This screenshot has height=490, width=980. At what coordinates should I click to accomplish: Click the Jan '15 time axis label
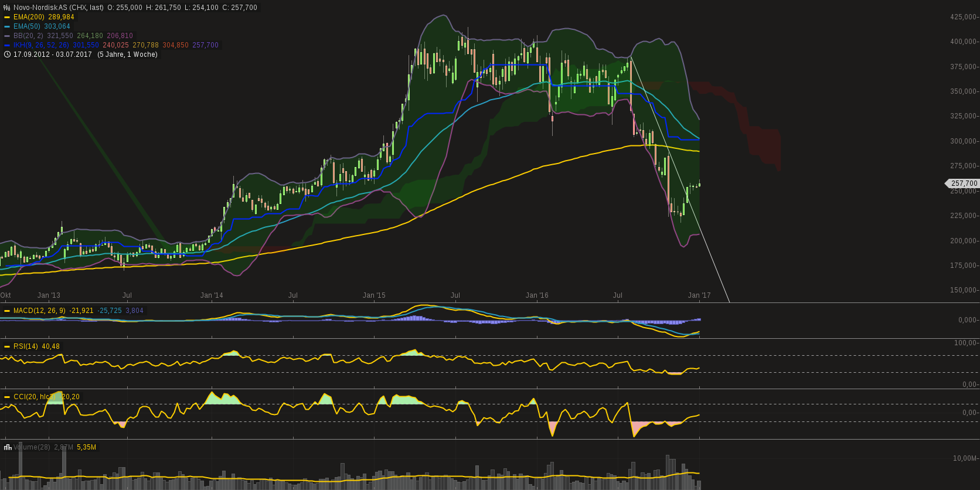374,295
